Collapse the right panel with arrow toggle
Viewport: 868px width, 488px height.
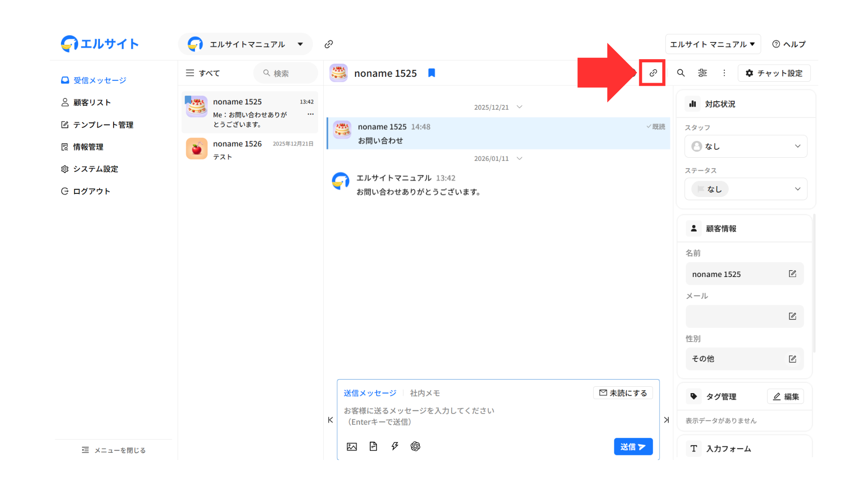(x=666, y=420)
